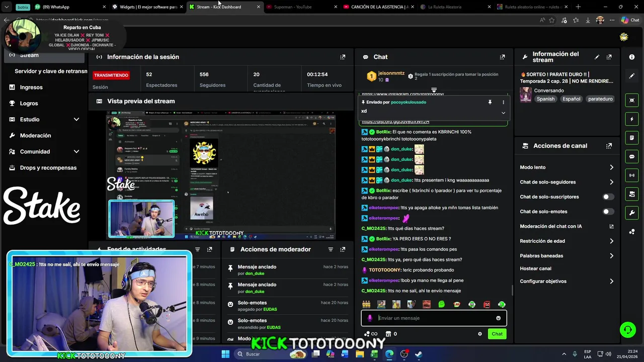Click the lightning bolt icon in right sidebar

(x=632, y=119)
